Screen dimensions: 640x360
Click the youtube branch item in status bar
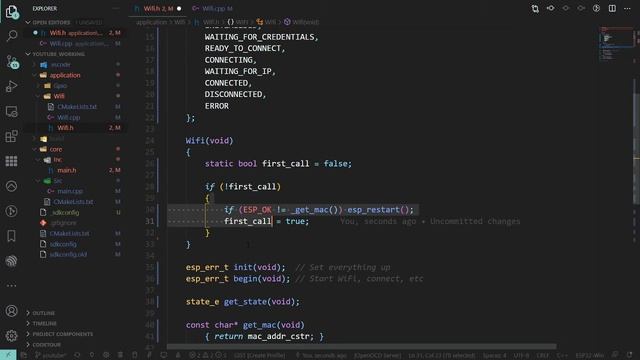click(x=50, y=355)
